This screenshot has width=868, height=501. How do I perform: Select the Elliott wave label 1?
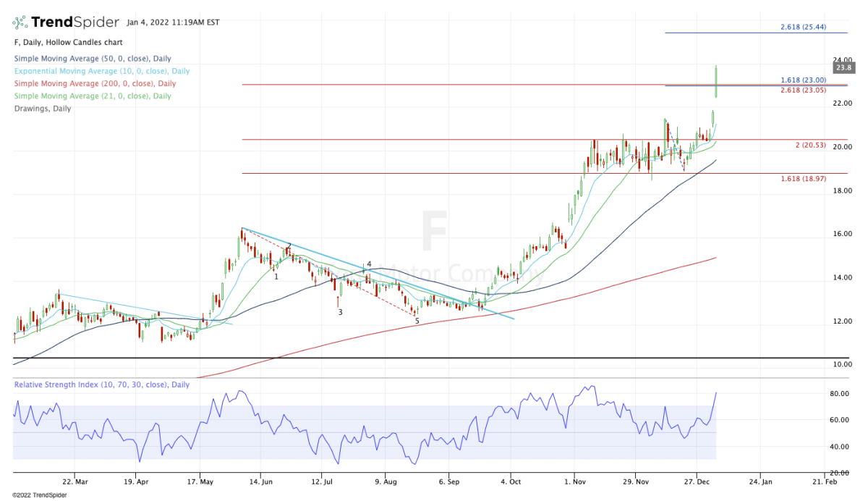276,277
